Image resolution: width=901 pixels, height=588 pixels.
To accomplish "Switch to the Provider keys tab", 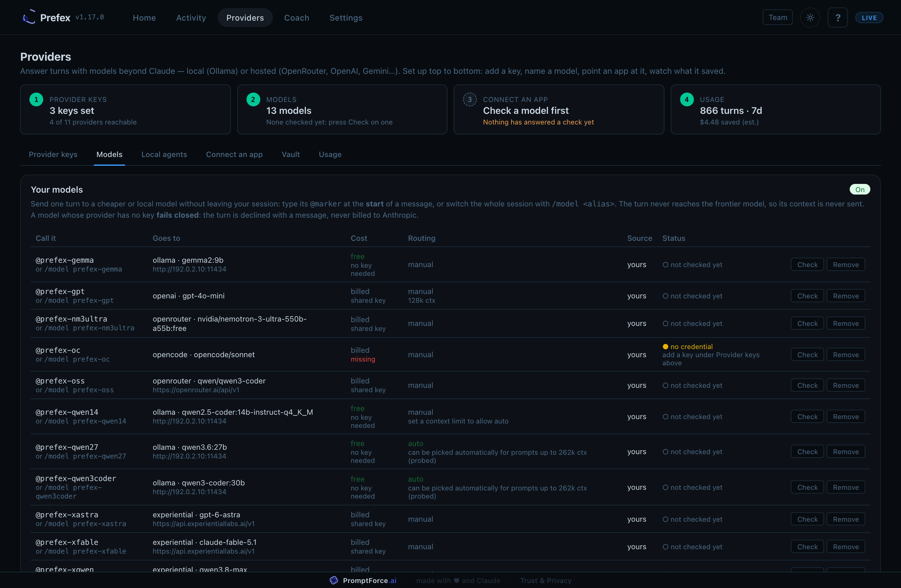I will pos(53,155).
